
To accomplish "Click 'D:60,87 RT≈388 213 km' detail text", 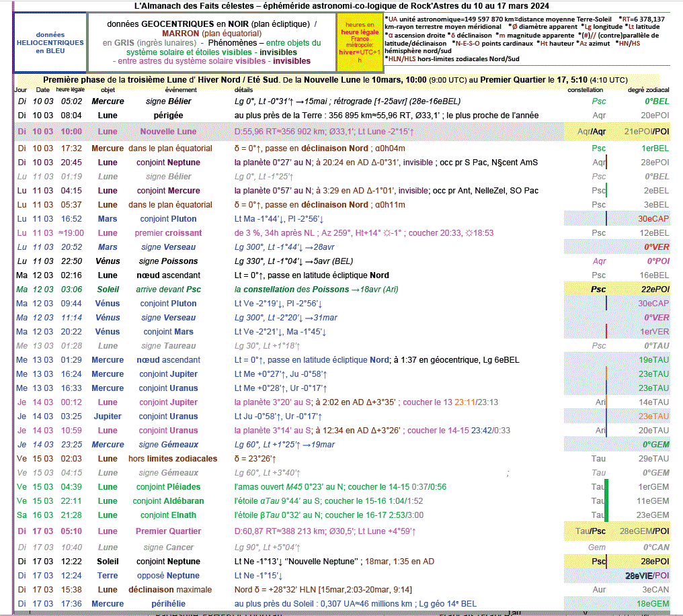I will [325, 531].
